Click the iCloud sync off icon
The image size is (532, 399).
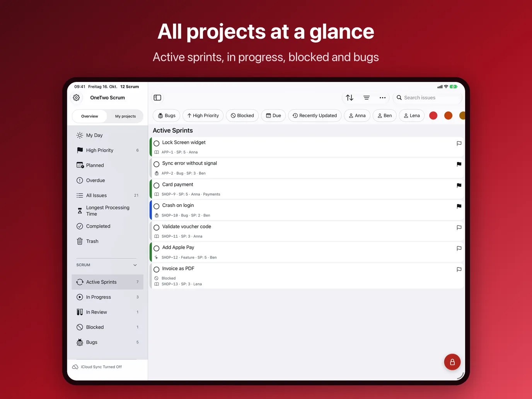pos(75,367)
